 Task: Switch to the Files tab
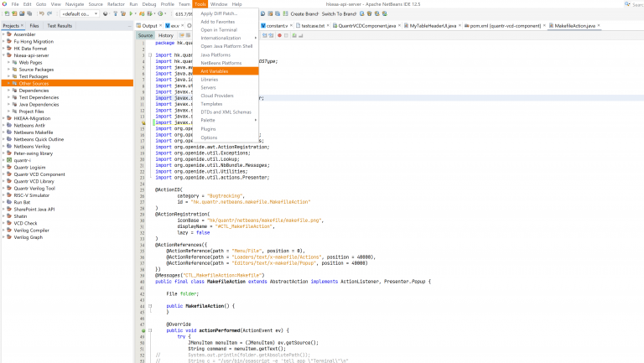pyautogui.click(x=34, y=25)
